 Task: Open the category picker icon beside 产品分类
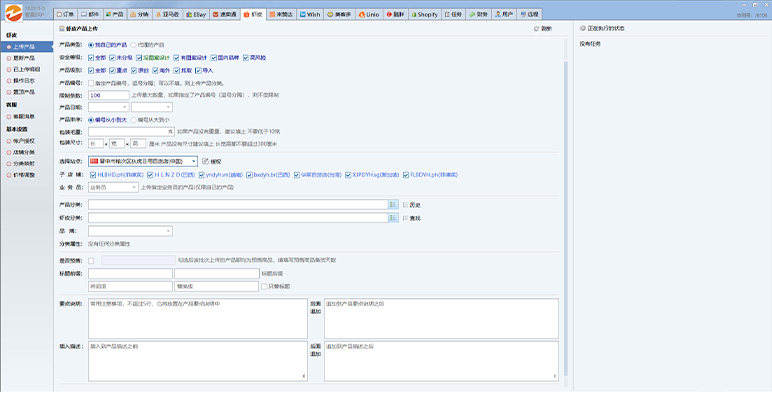(x=391, y=204)
